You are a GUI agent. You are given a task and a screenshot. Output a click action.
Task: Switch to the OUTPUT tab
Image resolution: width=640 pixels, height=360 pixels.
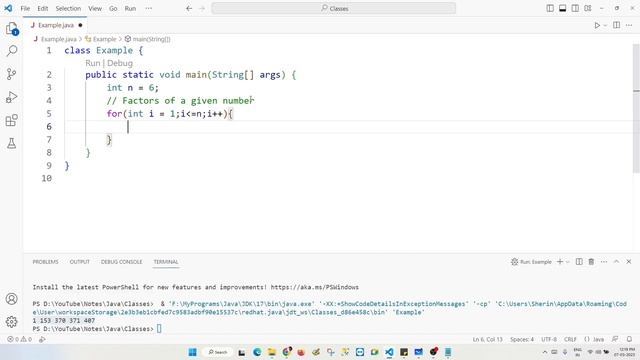tap(80, 262)
